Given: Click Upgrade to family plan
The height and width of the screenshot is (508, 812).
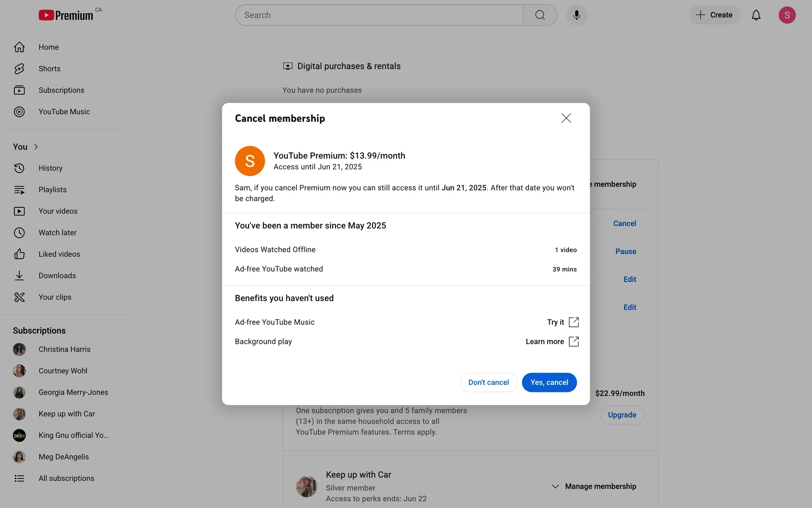Looking at the screenshot, I should click(622, 415).
